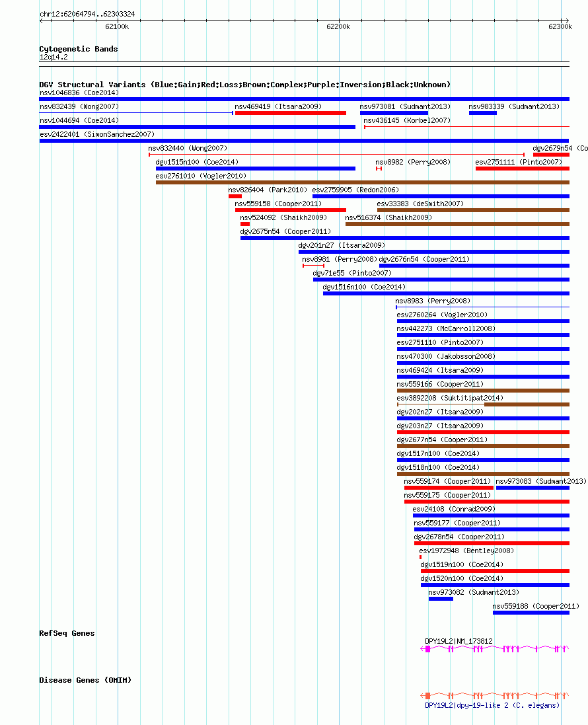Click the nsv832440 (Wong2007) label

(188, 148)
